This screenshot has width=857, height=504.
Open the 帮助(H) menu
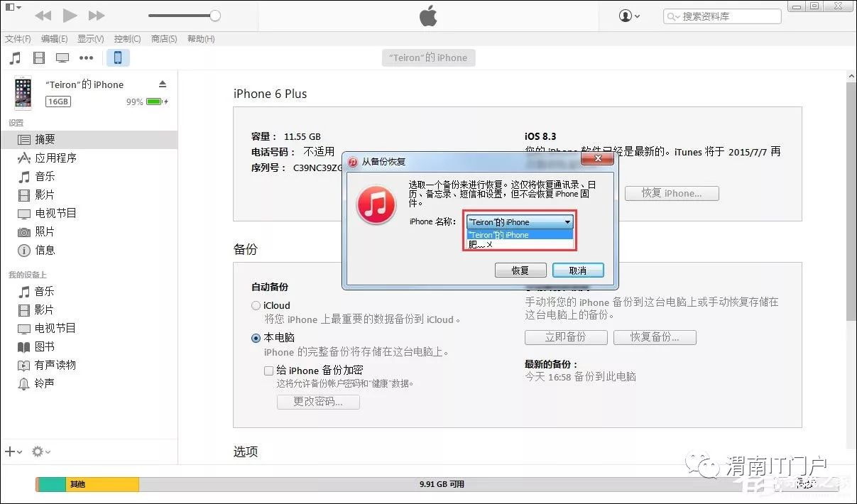(201, 39)
